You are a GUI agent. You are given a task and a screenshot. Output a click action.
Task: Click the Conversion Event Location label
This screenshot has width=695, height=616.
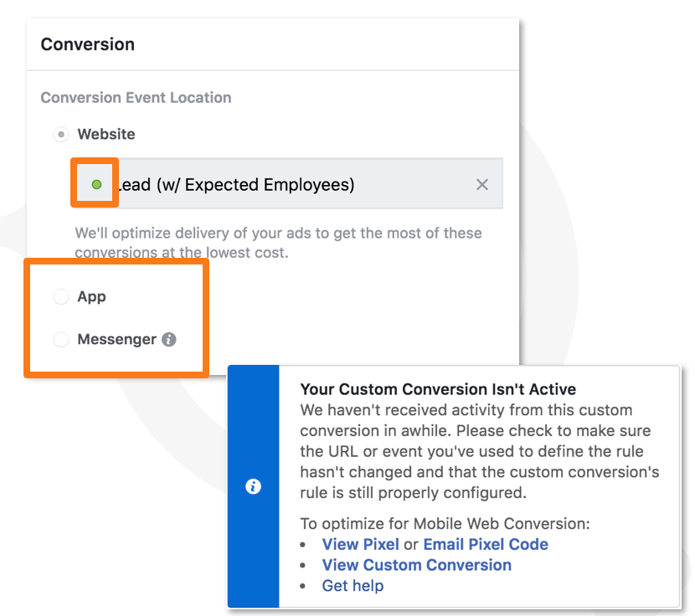[136, 97]
